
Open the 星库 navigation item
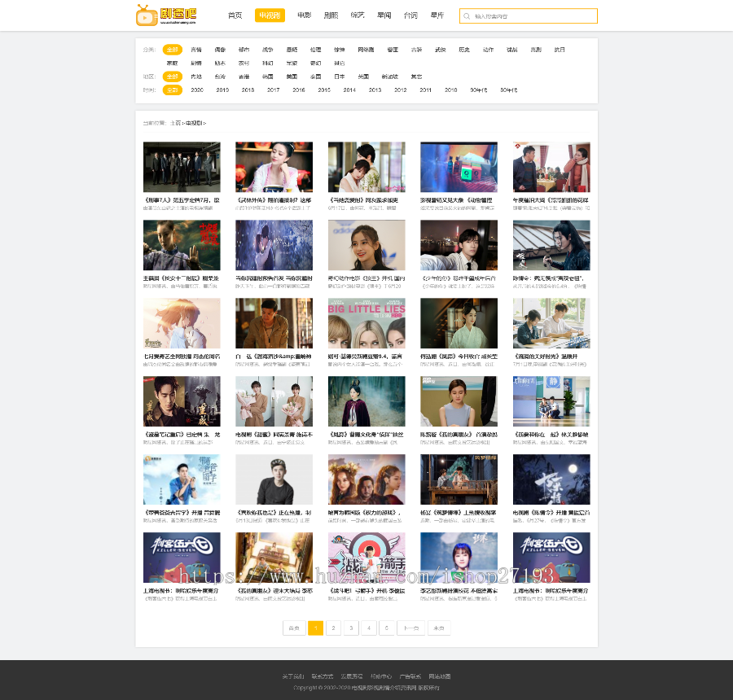[x=437, y=15]
